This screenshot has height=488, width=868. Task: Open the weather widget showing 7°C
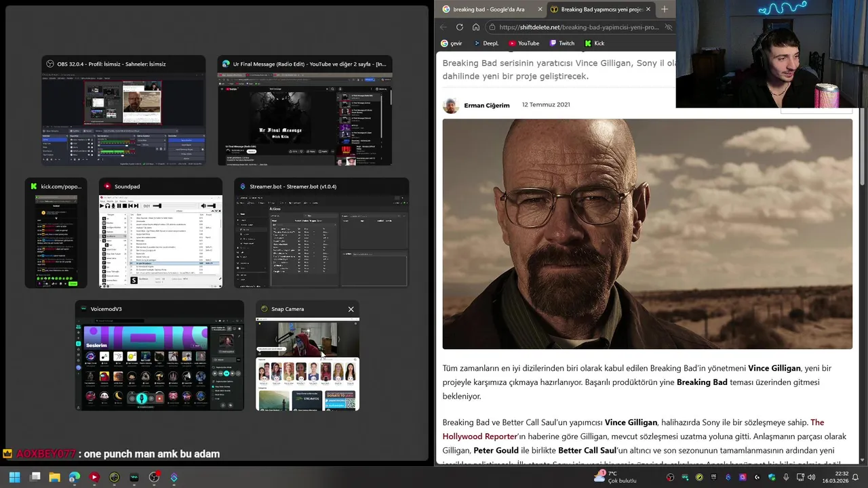tap(615, 477)
